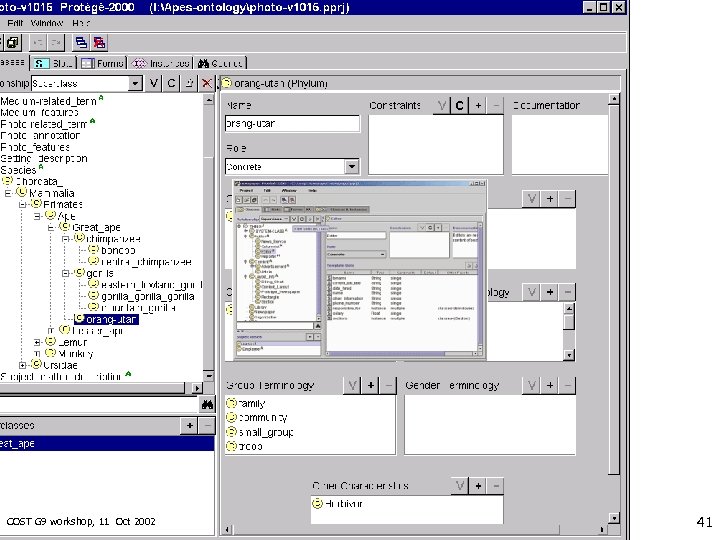Open the Window menu
The height and width of the screenshot is (540, 720).
(x=46, y=23)
